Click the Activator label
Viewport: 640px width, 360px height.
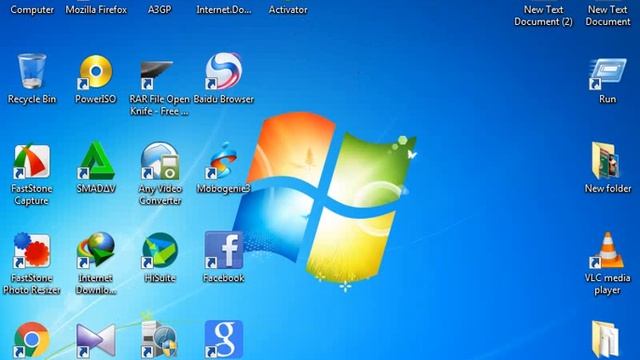[x=288, y=10]
